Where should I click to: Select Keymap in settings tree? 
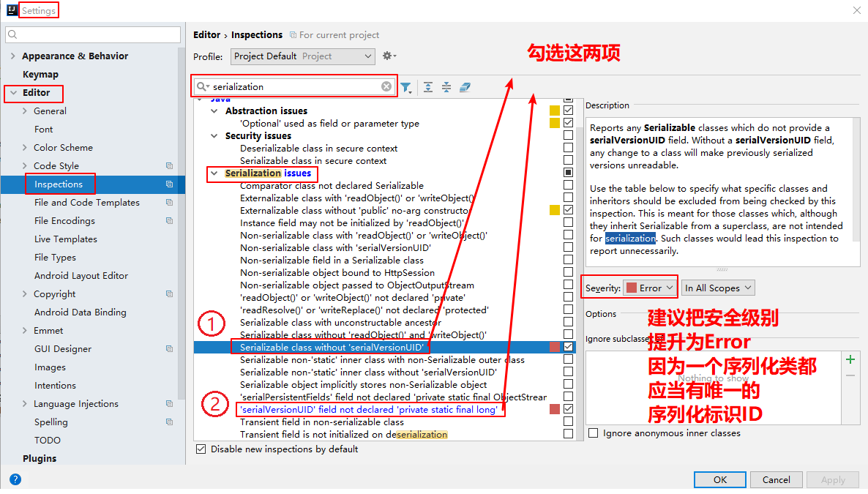(40, 74)
